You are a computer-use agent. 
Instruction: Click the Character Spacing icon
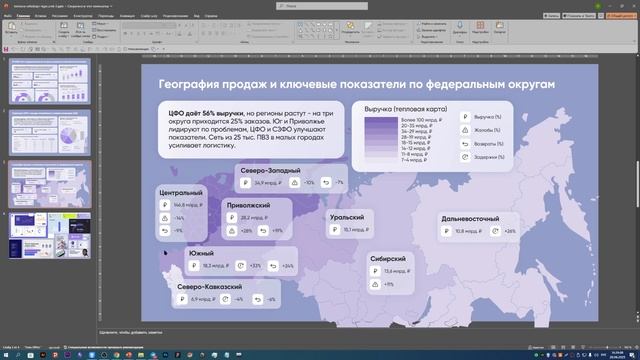(x=159, y=34)
